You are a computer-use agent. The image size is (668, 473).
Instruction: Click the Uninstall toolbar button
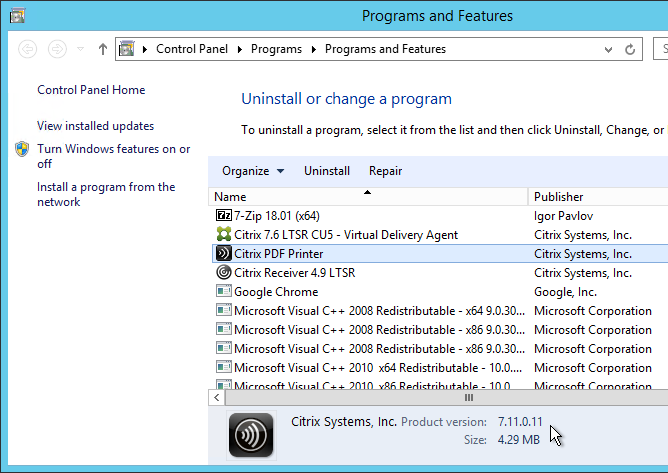(x=327, y=171)
